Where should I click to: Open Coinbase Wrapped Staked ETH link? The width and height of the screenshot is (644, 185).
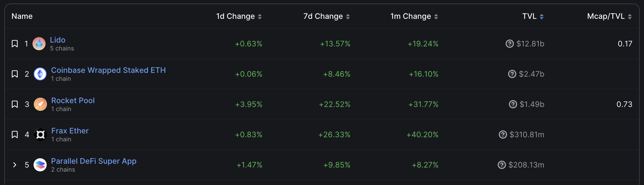coord(108,70)
